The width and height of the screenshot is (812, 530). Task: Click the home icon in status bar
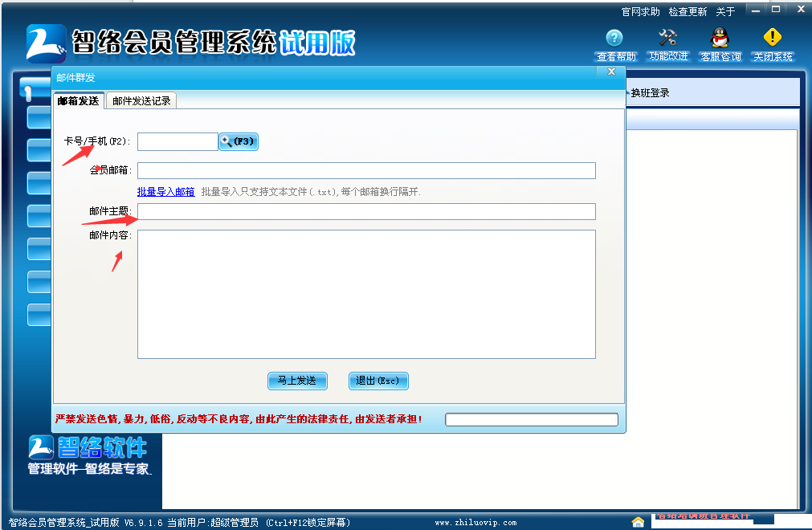click(x=638, y=522)
